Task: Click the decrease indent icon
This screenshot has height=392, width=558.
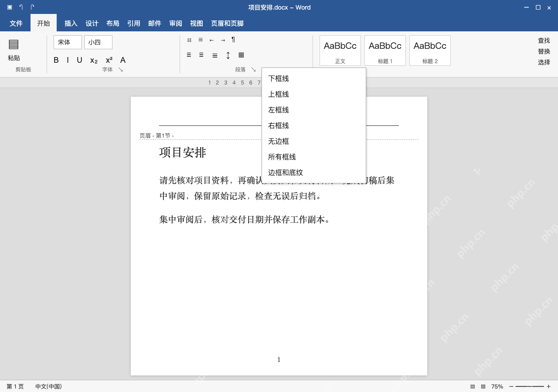Action: pos(211,40)
